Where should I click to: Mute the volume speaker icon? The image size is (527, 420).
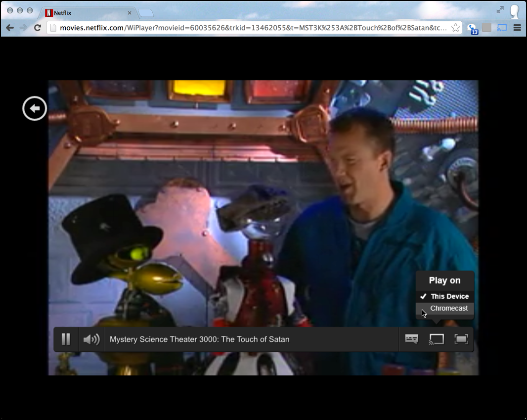[x=91, y=339]
